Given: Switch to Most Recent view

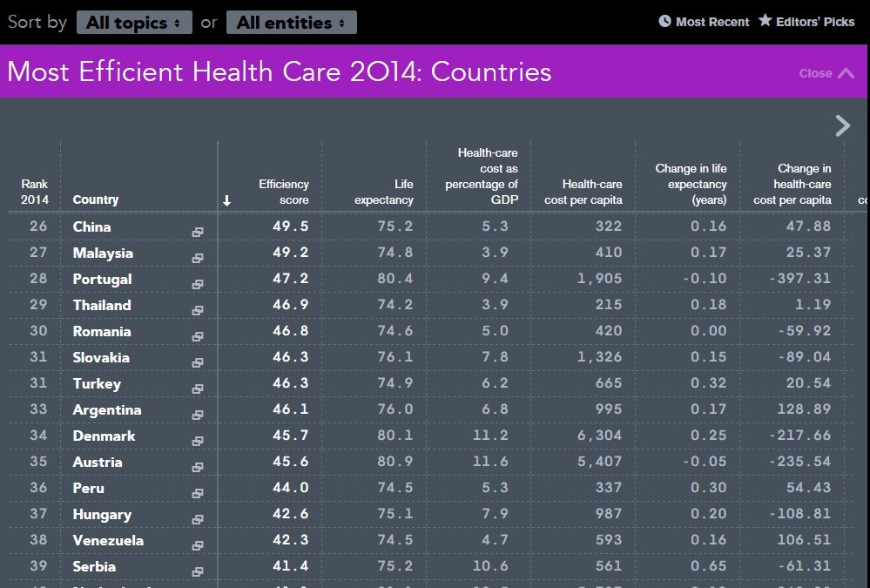Looking at the screenshot, I should (704, 22).
